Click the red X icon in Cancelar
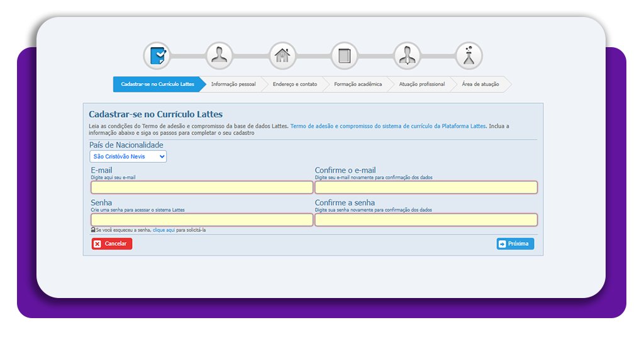Image resolution: width=644 pixels, height=337 pixels. pyautogui.click(x=97, y=244)
